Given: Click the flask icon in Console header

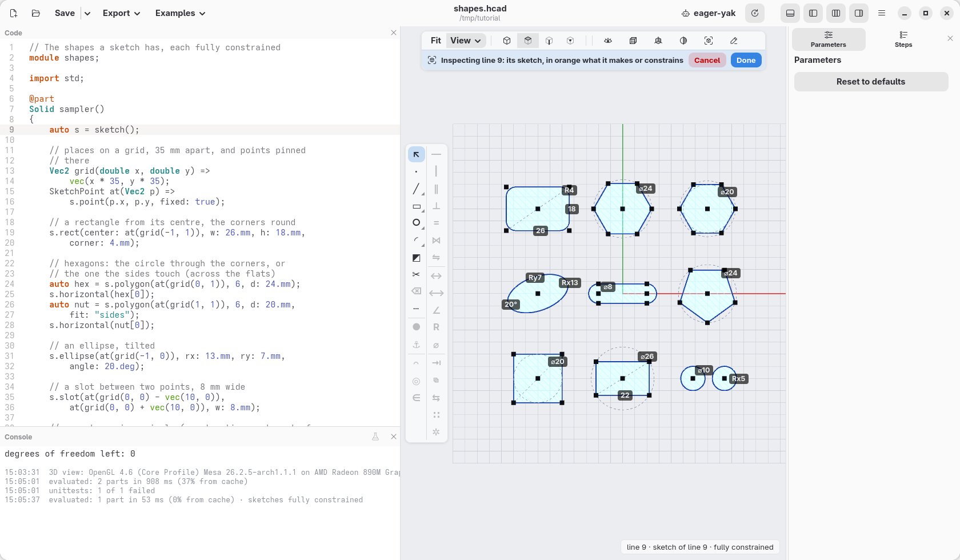Looking at the screenshot, I should point(375,437).
